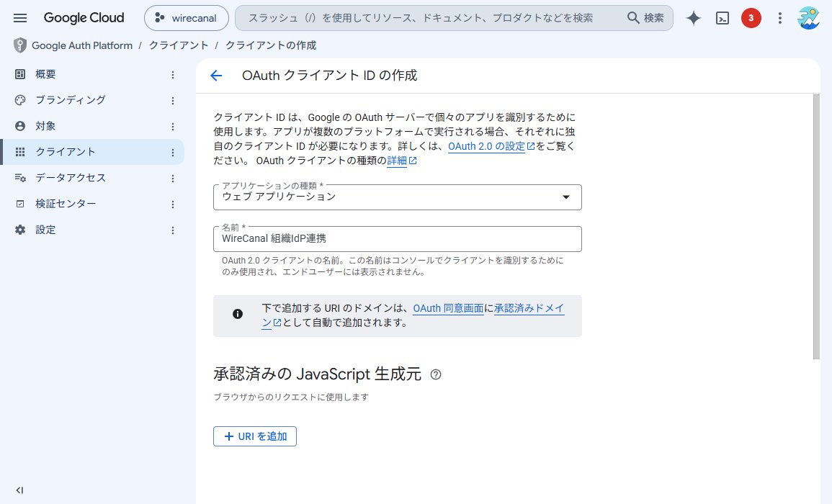Open more options for クライアント
The height and width of the screenshot is (504, 832).
pos(172,153)
